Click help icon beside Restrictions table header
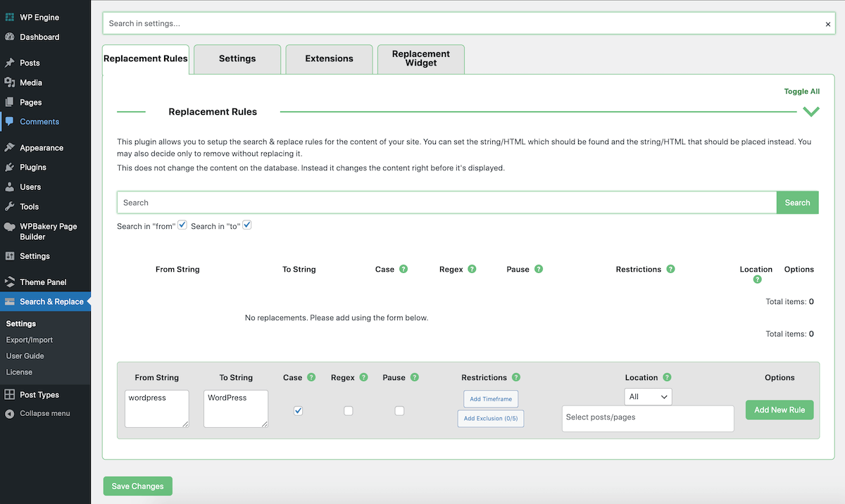This screenshot has width=845, height=504. [671, 269]
